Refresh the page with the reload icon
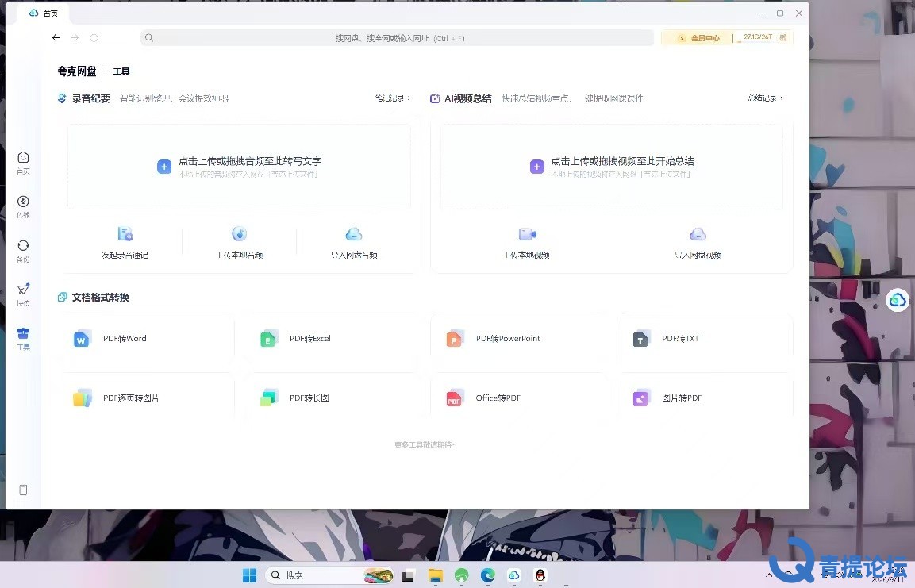Screen dimensions: 915x588 (x=94, y=38)
